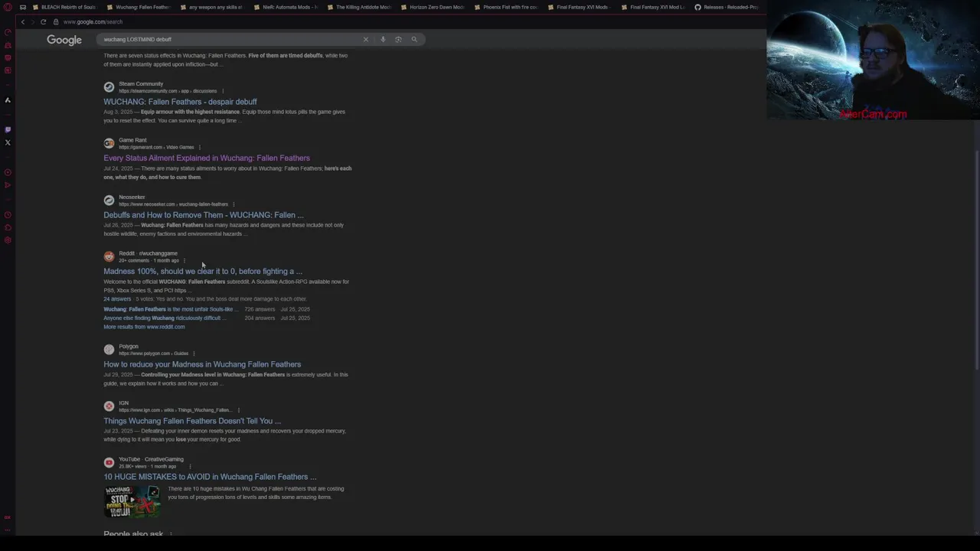Clear the Google search box text
980x551 pixels.
(365, 39)
